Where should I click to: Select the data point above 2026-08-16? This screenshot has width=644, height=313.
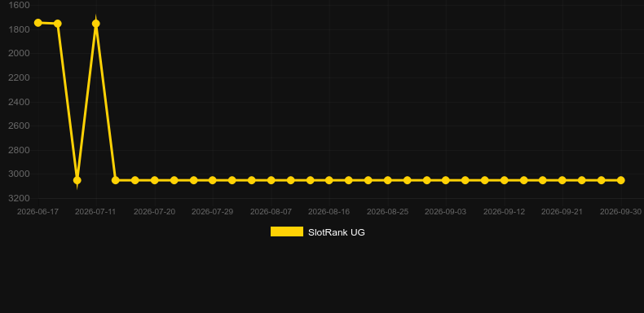329,180
